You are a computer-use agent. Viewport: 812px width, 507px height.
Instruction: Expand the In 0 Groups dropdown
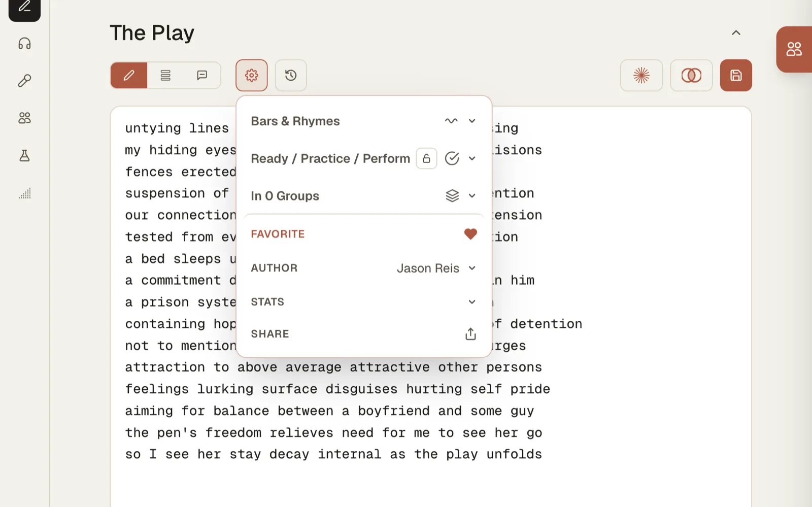pyautogui.click(x=472, y=196)
